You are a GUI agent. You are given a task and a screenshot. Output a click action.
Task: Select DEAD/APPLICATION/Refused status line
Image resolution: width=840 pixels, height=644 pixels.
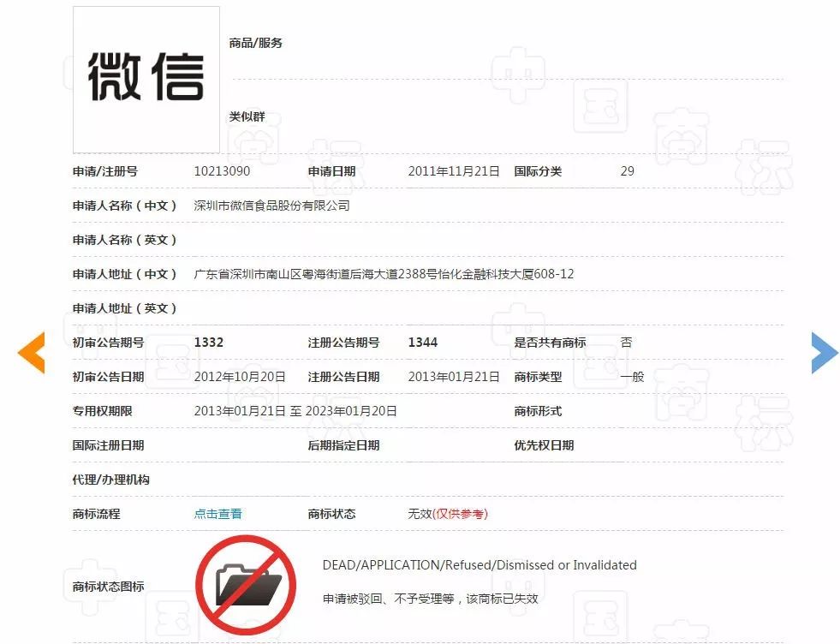[x=480, y=564]
